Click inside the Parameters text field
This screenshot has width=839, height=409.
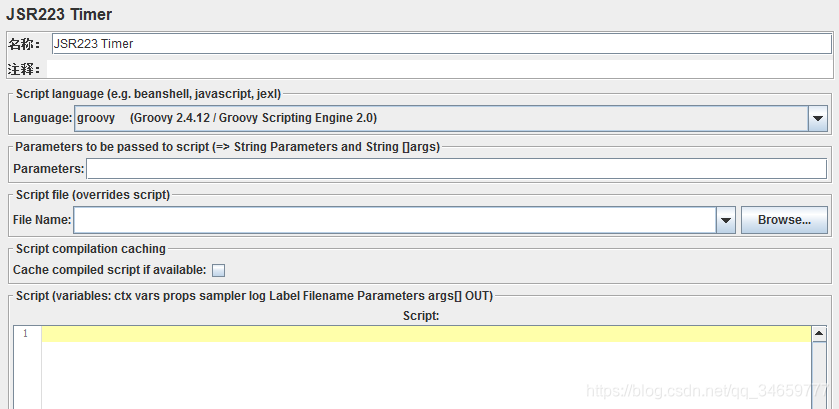[456, 169]
